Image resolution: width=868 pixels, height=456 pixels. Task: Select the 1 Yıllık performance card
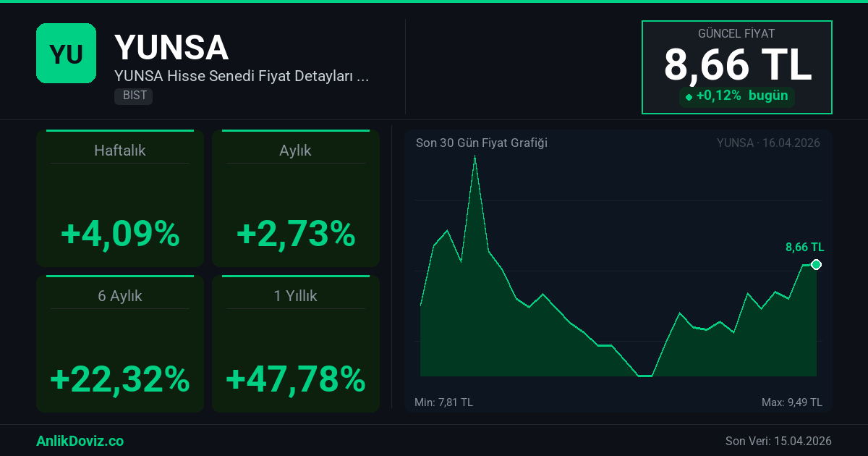click(x=295, y=344)
